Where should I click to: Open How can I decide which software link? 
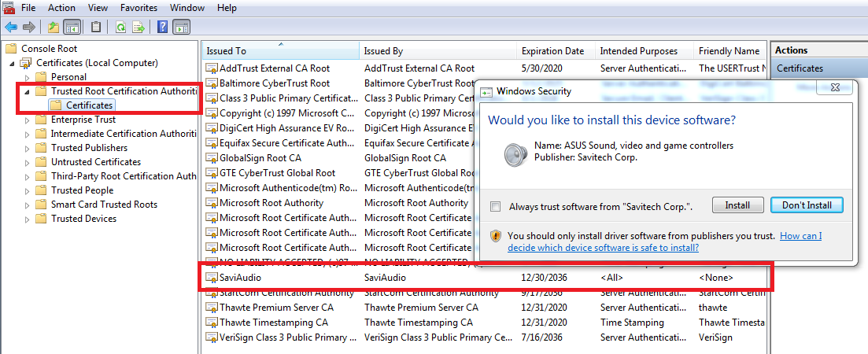(664, 242)
